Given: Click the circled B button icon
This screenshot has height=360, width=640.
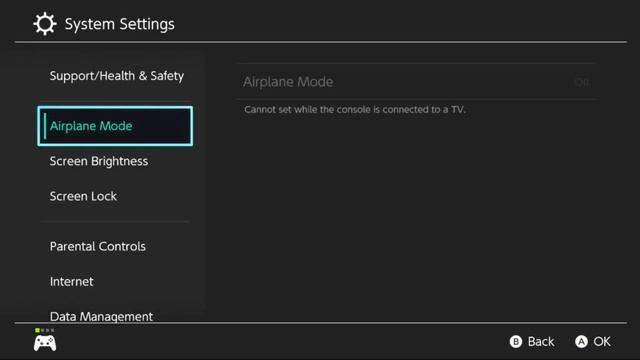Looking at the screenshot, I should click(516, 342).
